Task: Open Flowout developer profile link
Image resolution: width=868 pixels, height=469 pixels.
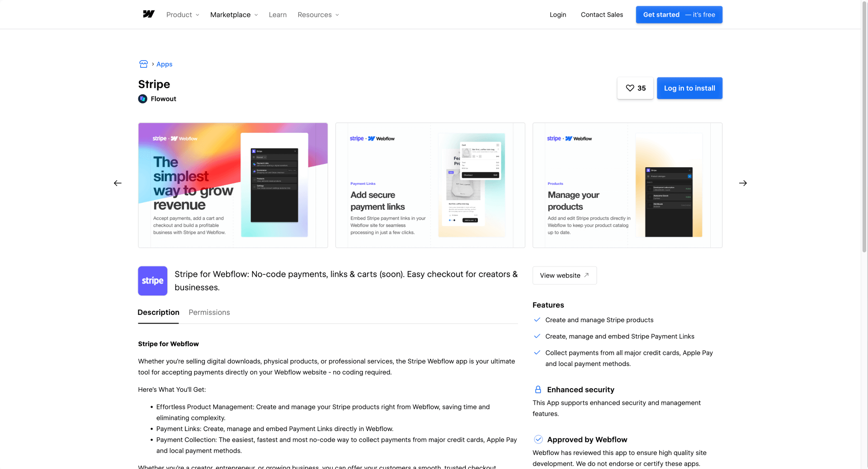Action: pos(163,99)
